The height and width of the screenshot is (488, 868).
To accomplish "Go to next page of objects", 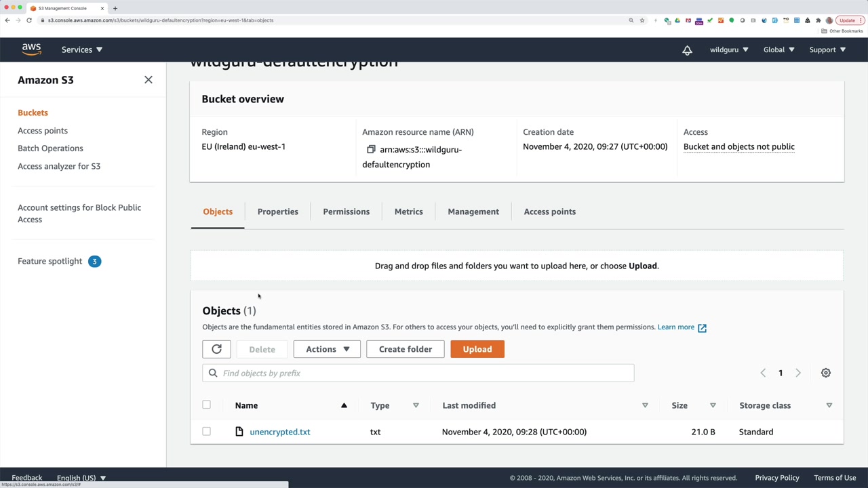I will [798, 373].
